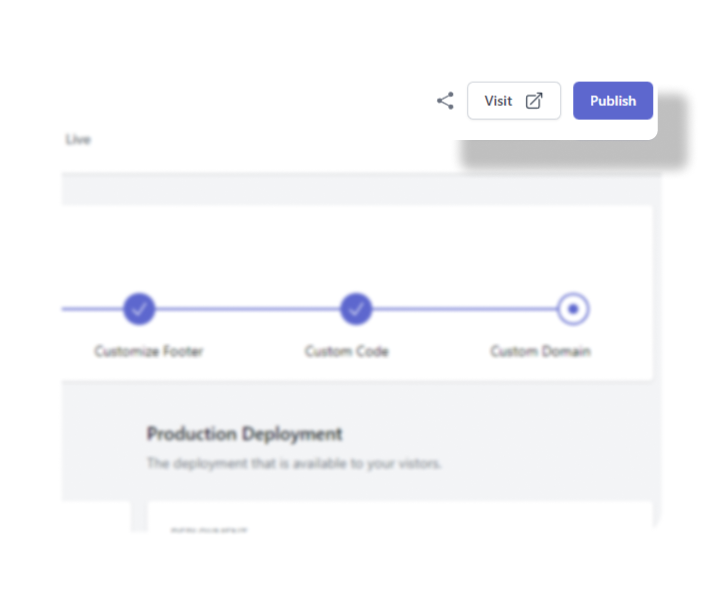Click the Production Deployment heading
Viewport: 724px width, 600px height.
pos(244,434)
